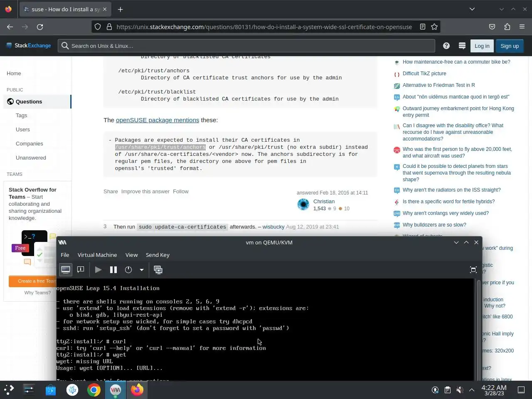Open KDE application launcher
Viewport: 532px width, 399px height.
9,390
